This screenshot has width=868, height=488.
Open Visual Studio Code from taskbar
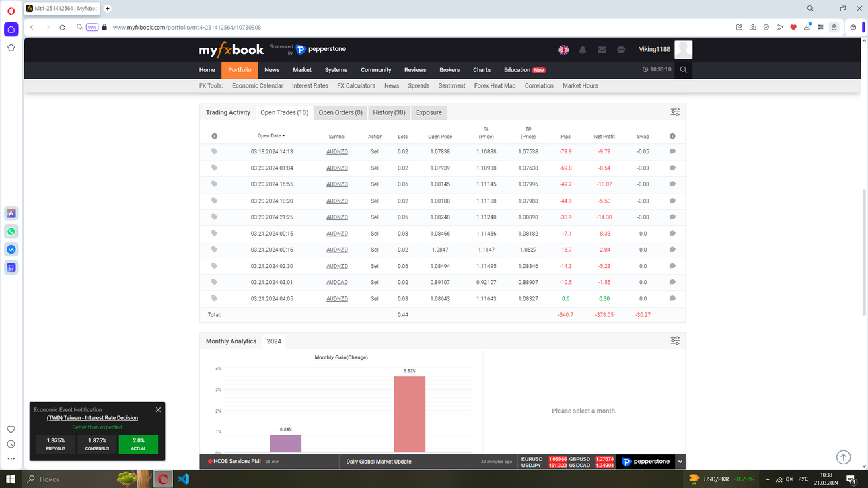(x=184, y=479)
